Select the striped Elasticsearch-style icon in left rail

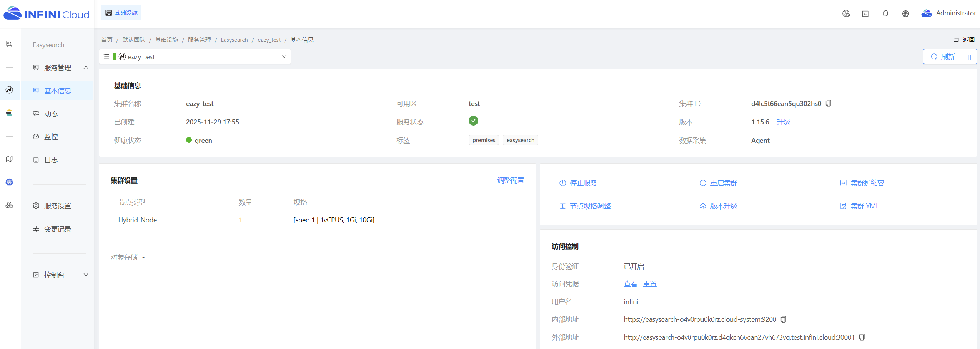point(9,113)
